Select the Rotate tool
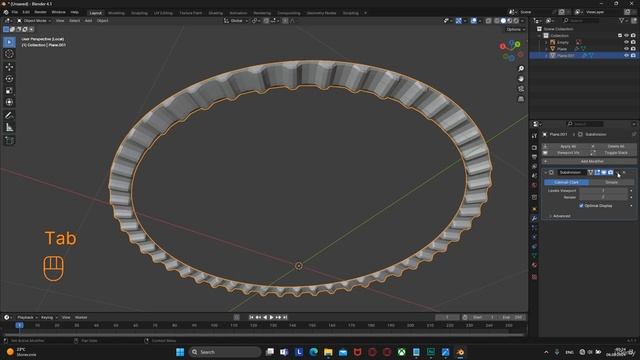Screen dimensions: 640x360 click(9, 79)
